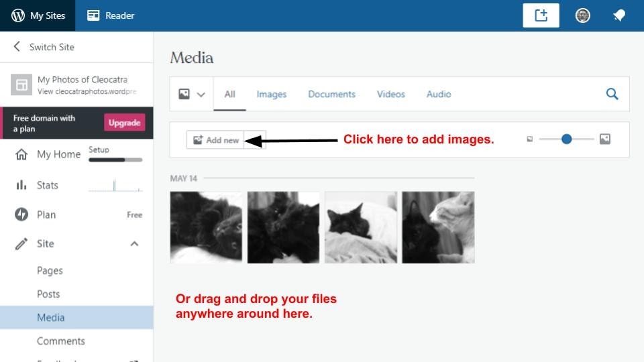Click Free domain with a plan text
The width and height of the screenshot is (644, 362).
44,123
